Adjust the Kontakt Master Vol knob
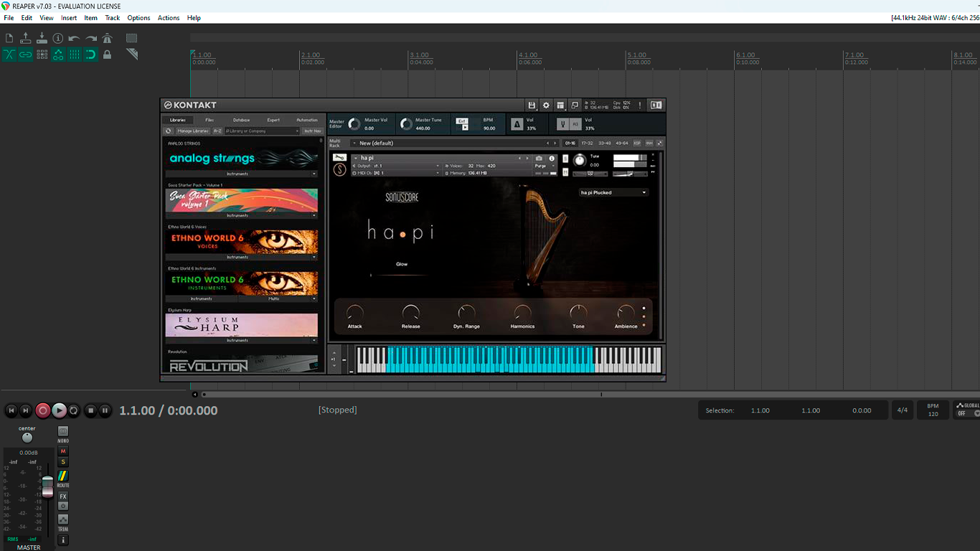The image size is (980, 551). click(354, 124)
